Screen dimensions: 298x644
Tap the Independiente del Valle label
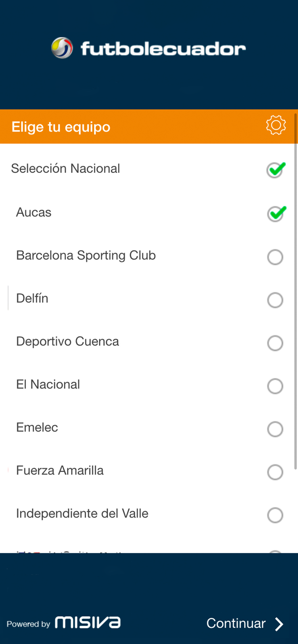point(82,513)
